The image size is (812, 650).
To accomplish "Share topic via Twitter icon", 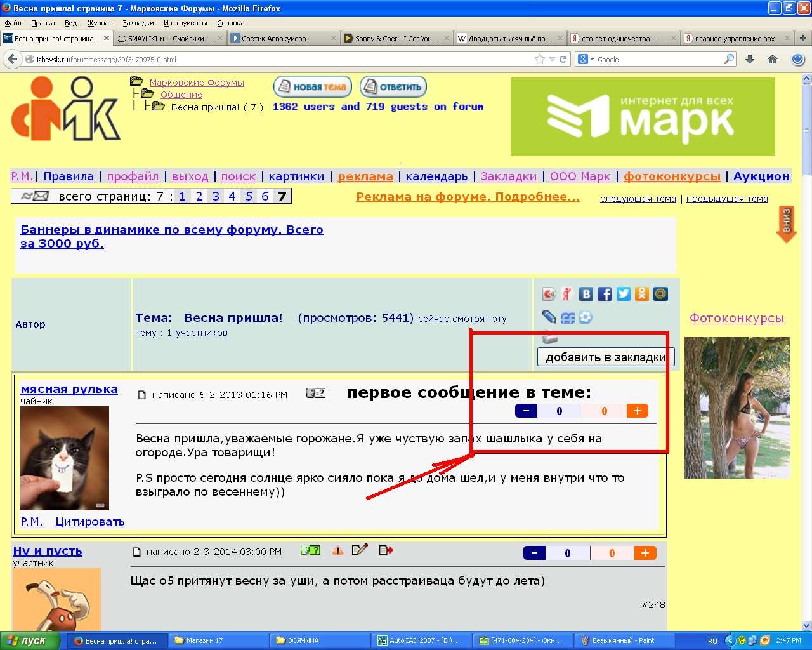I will (x=624, y=294).
